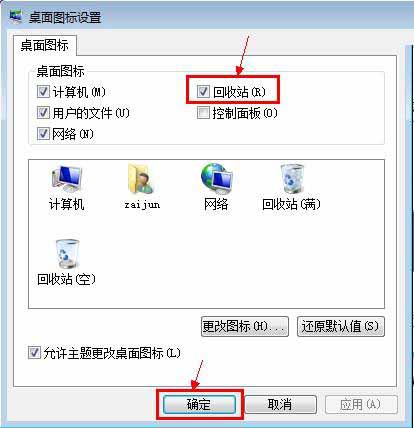Click the dialog title bar icon
The image size is (414, 428).
click(x=16, y=16)
